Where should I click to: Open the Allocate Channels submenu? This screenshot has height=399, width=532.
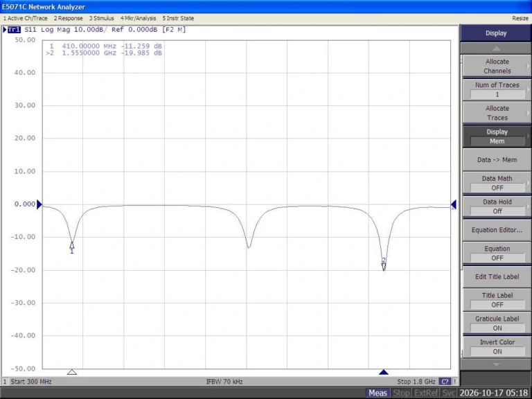[497, 66]
